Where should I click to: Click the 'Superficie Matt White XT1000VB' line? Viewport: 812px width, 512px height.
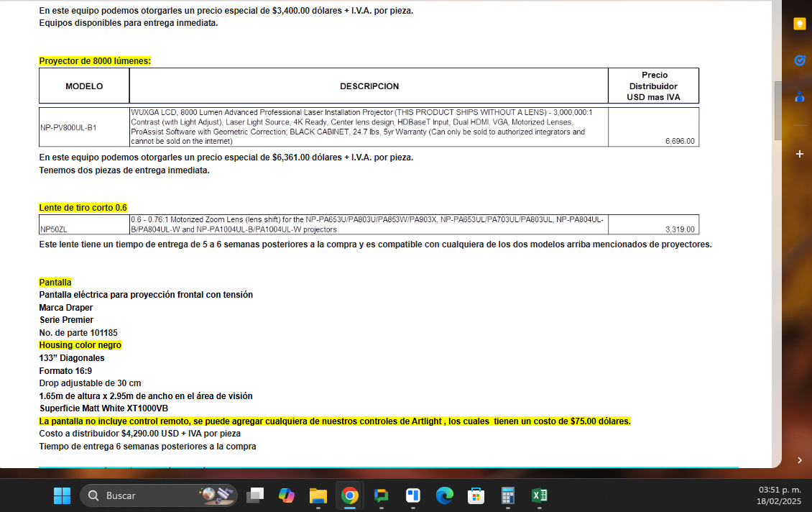(x=103, y=408)
